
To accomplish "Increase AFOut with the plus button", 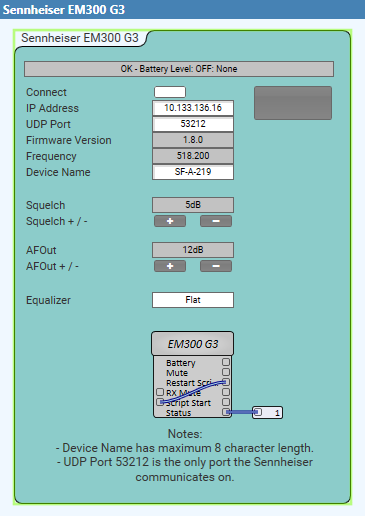I will [x=170, y=266].
